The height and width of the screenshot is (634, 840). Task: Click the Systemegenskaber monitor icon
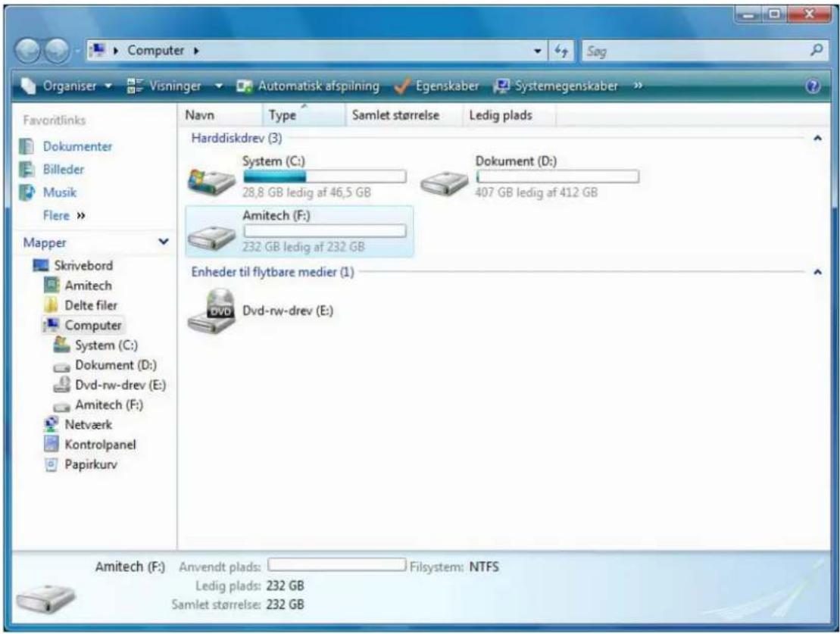coord(501,86)
